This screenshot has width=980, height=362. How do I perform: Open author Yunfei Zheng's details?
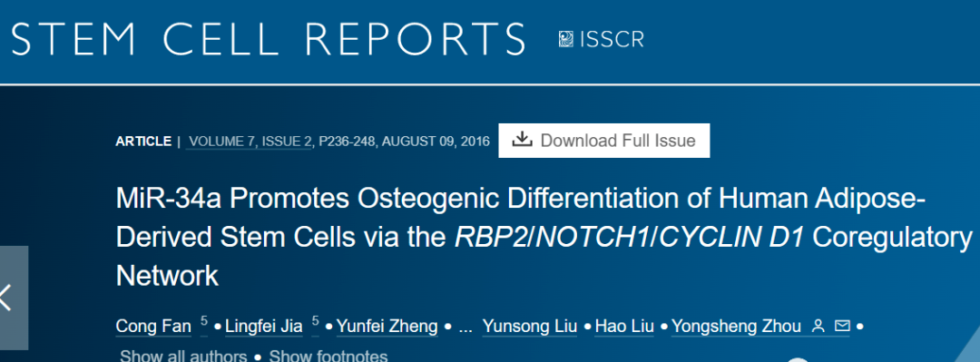point(387,327)
